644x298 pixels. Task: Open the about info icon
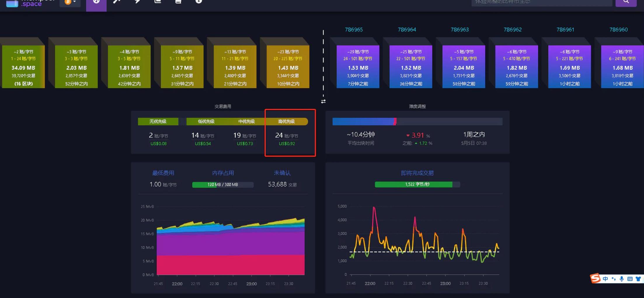click(199, 2)
